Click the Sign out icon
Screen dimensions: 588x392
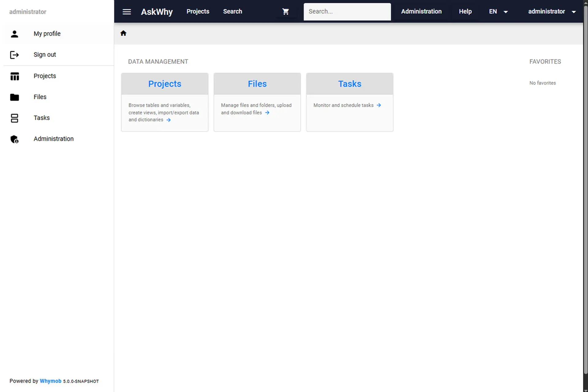14,55
